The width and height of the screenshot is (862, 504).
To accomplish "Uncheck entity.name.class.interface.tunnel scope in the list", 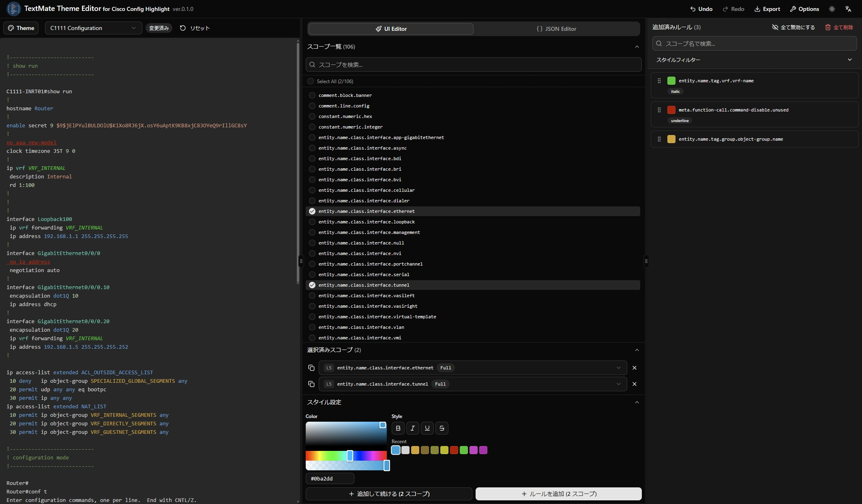I will point(312,285).
